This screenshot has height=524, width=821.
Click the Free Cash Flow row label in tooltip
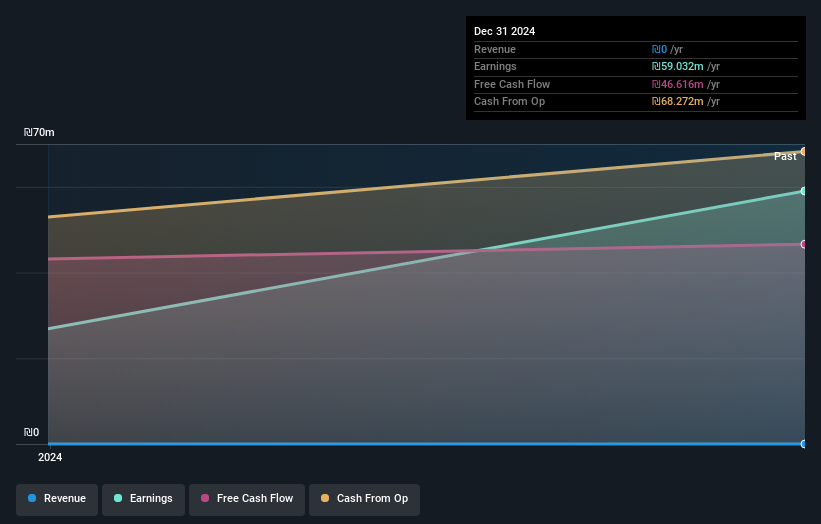coord(512,84)
